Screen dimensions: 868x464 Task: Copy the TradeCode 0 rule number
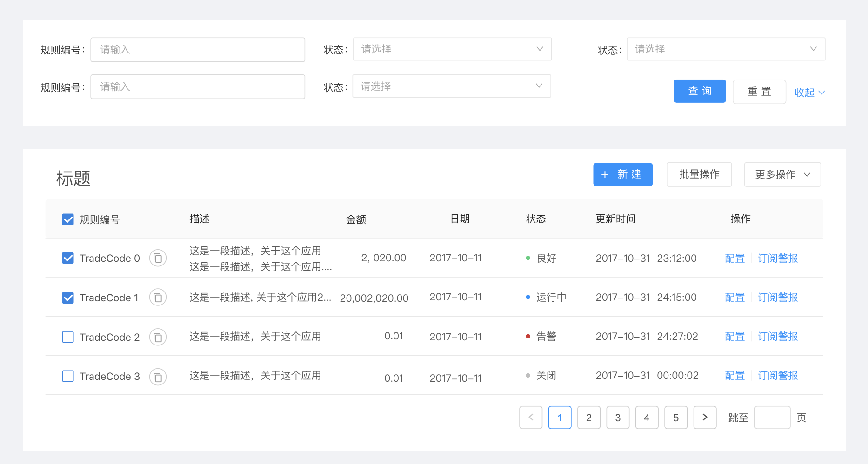(x=158, y=258)
